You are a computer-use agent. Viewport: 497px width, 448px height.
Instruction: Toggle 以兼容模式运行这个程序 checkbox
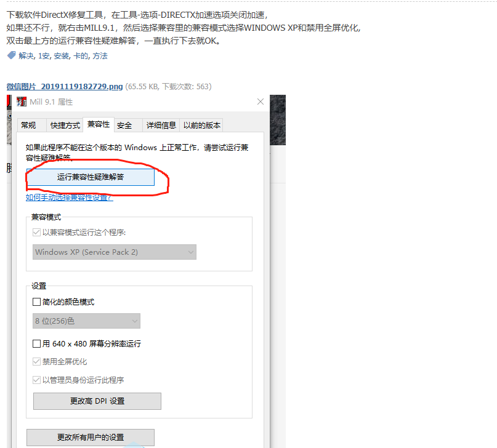pyautogui.click(x=36, y=233)
